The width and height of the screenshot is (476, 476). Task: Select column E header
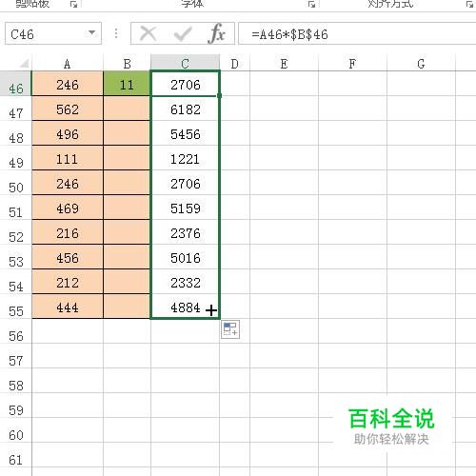coord(284,63)
